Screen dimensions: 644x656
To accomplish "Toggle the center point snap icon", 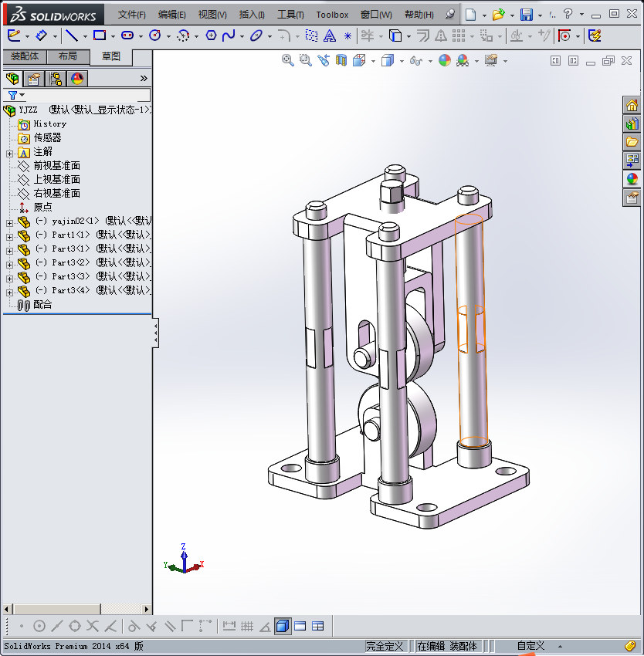I will 39,626.
